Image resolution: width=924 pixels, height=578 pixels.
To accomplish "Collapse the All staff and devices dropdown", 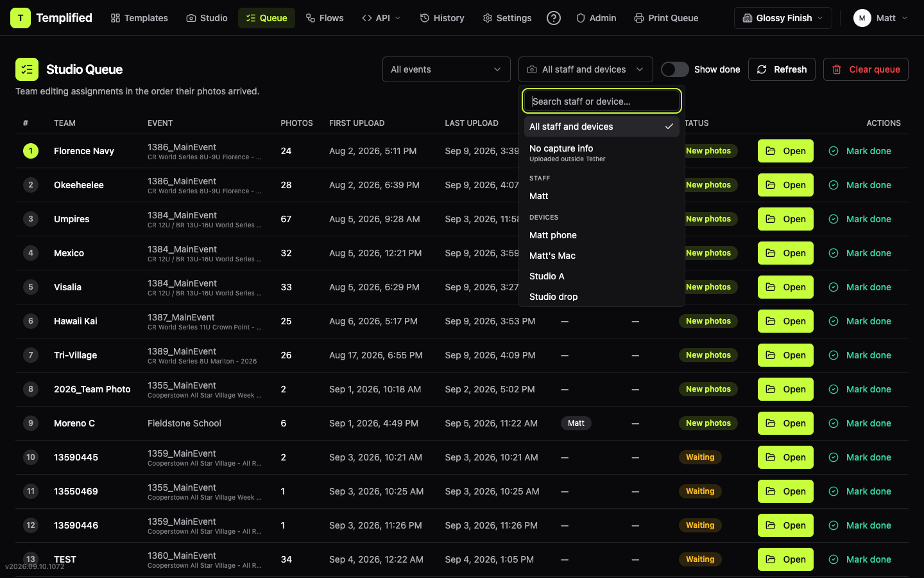I will coord(586,69).
